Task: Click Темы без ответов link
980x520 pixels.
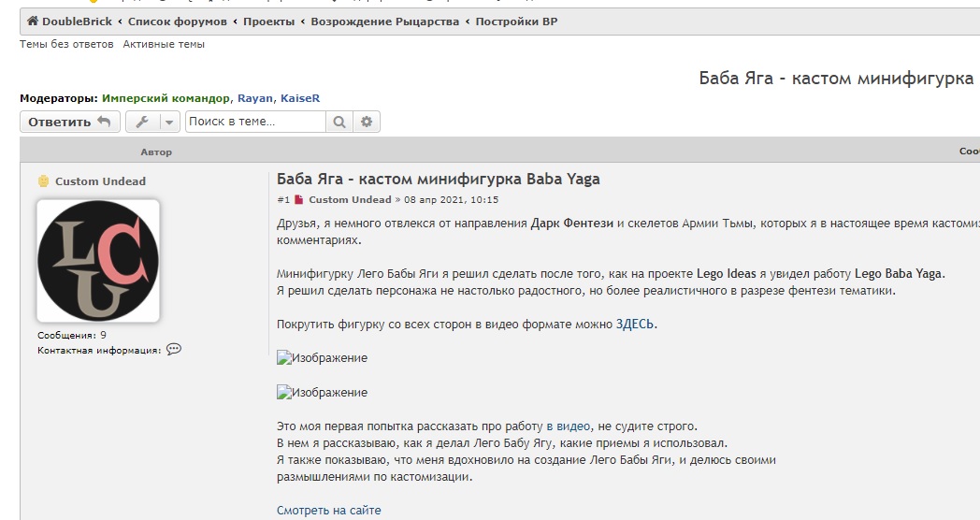Action: [66, 44]
